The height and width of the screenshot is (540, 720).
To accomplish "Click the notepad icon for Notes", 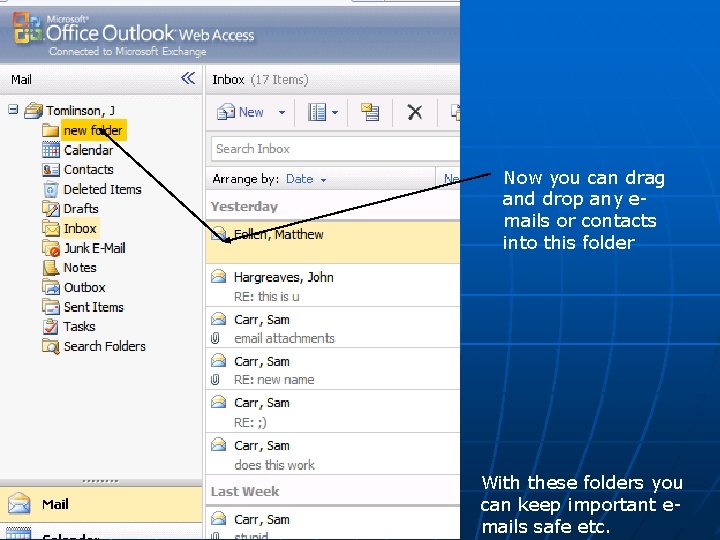I will click(x=51, y=267).
